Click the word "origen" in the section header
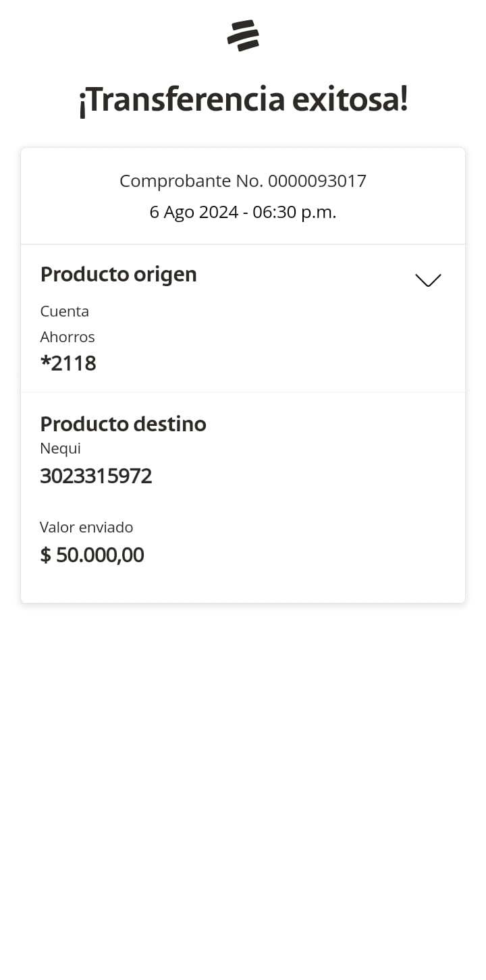 [165, 274]
